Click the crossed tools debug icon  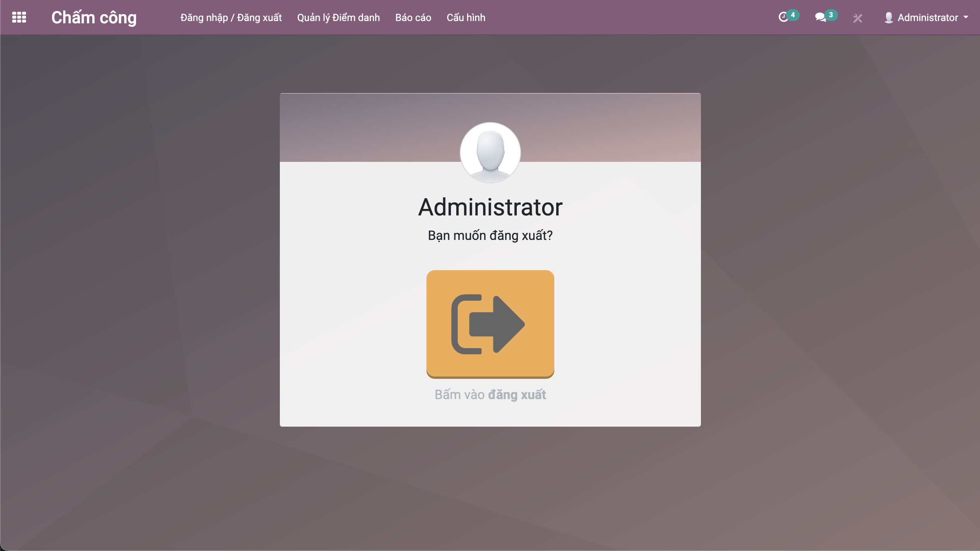[858, 18]
